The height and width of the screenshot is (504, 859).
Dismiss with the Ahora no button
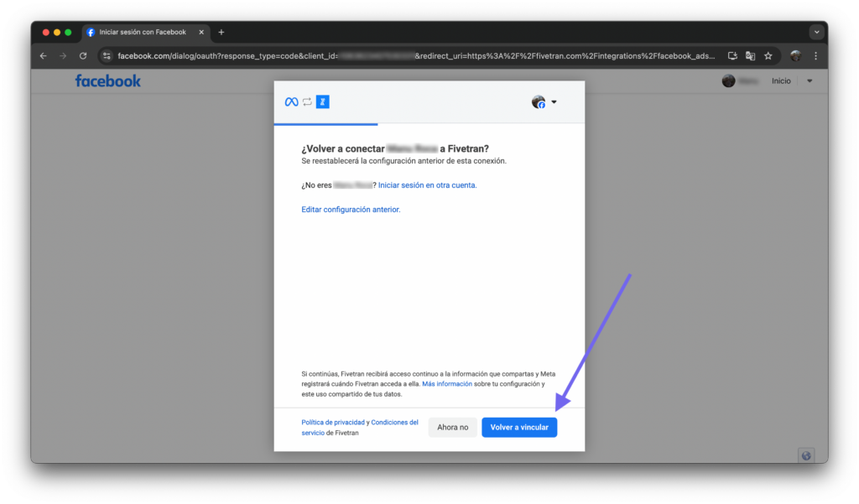[452, 428]
